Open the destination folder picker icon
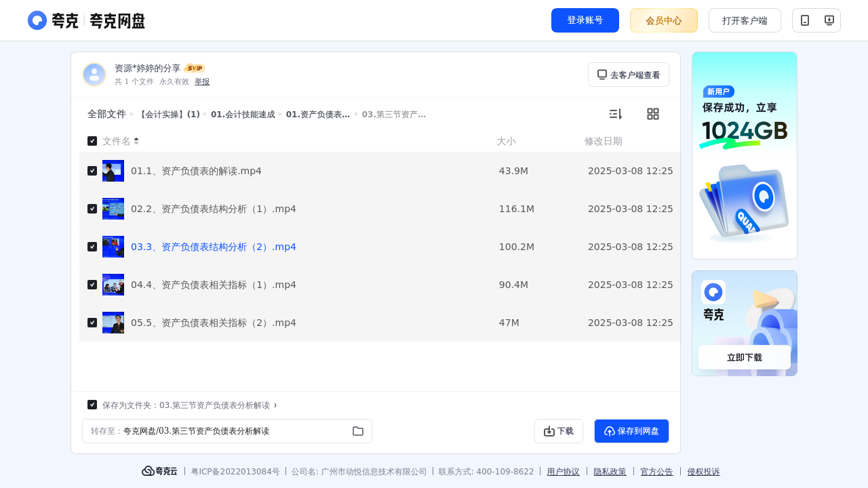 pyautogui.click(x=358, y=431)
